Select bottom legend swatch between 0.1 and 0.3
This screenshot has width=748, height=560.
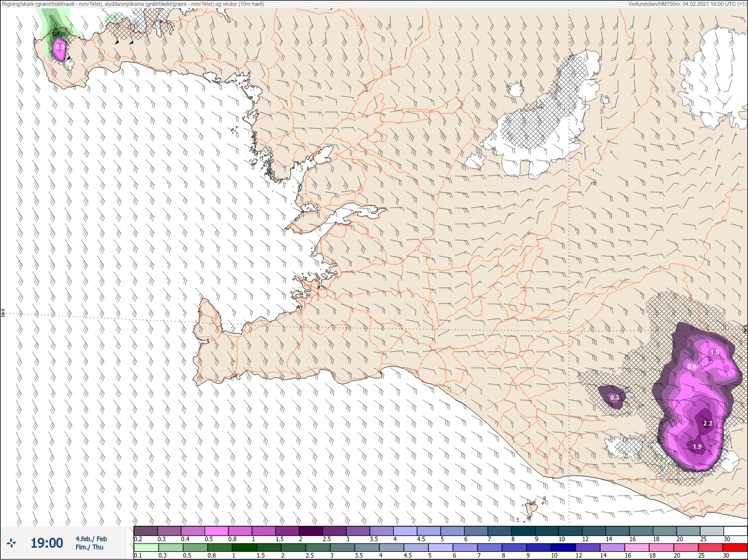146,548
